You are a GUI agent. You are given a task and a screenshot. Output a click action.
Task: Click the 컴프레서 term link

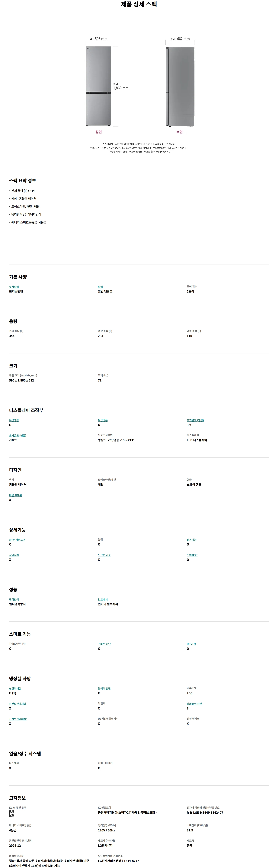103,599
